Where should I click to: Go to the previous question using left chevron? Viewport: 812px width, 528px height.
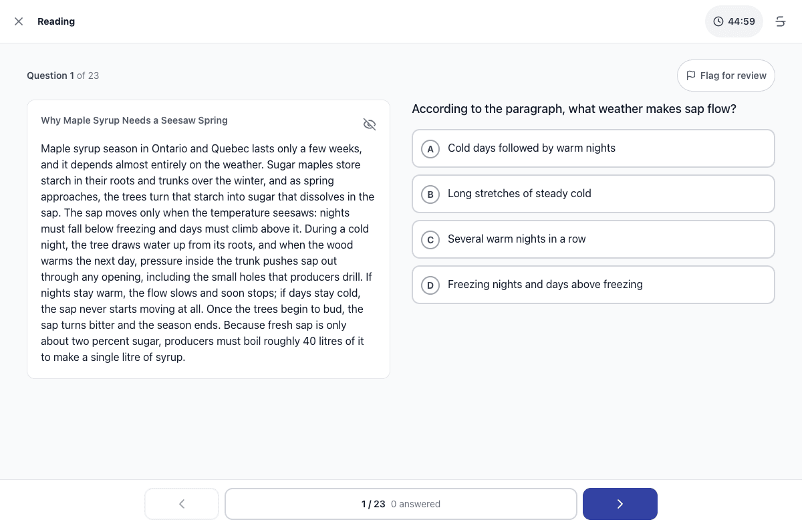[x=182, y=504]
